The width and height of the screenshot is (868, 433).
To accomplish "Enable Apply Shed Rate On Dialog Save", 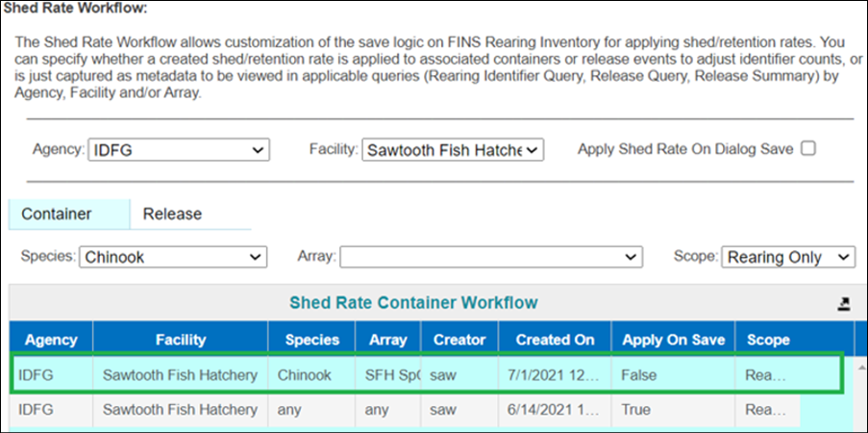I will [808, 149].
